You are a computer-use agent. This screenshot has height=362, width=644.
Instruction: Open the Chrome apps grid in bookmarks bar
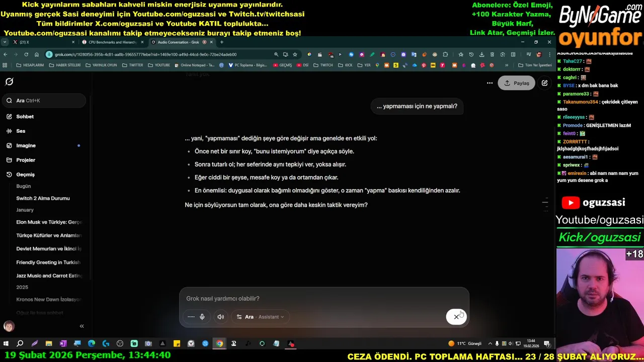tap(5, 65)
